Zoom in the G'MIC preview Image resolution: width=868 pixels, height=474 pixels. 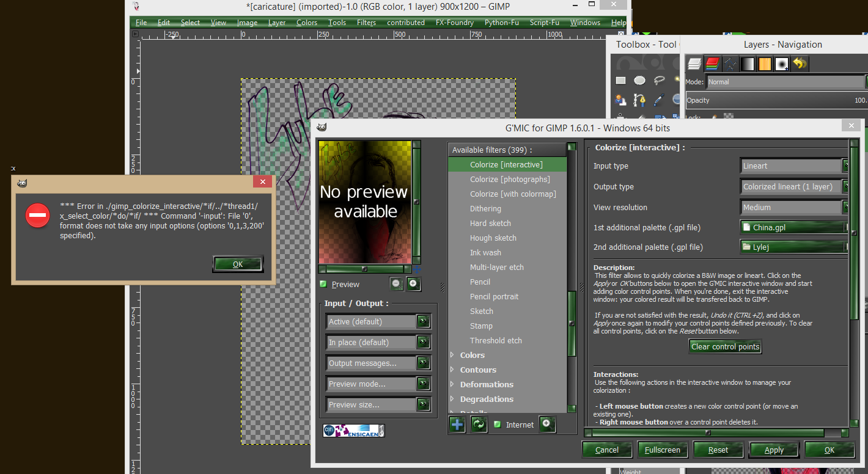click(414, 283)
